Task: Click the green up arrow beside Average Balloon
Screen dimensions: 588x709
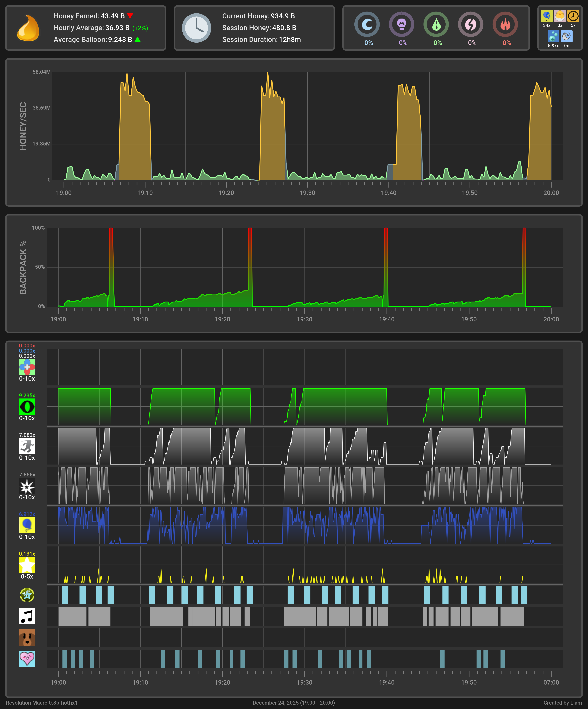Action: 138,40
